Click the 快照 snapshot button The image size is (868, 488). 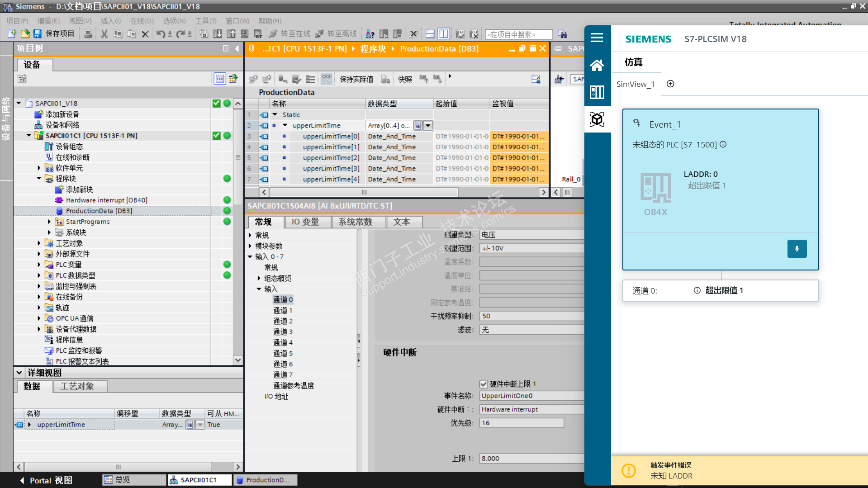[405, 79]
